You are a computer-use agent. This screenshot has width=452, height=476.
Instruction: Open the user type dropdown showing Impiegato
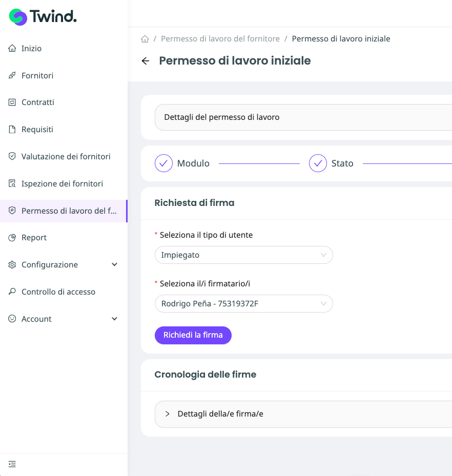(x=243, y=255)
